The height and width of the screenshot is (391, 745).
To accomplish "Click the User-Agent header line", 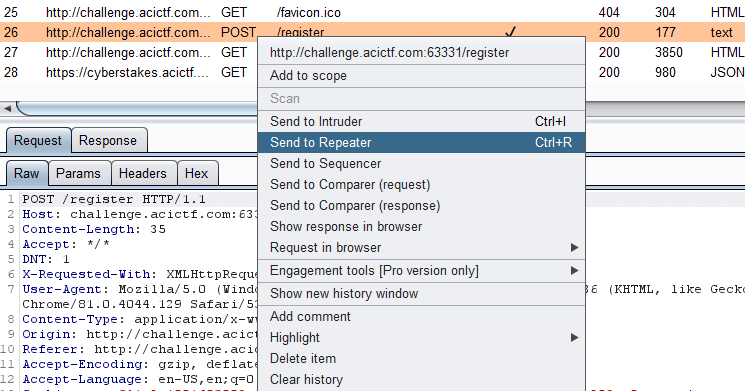I will tap(140, 289).
